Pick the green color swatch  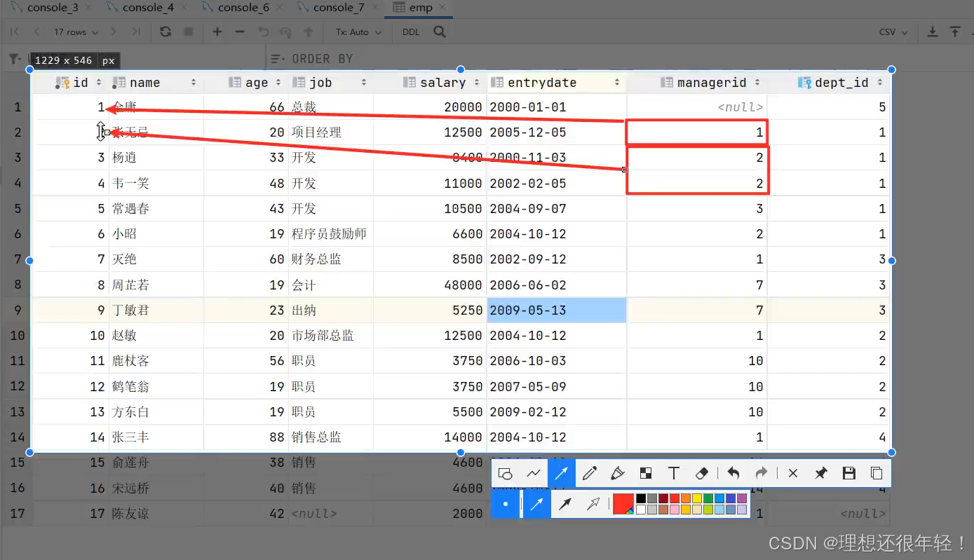click(x=708, y=499)
